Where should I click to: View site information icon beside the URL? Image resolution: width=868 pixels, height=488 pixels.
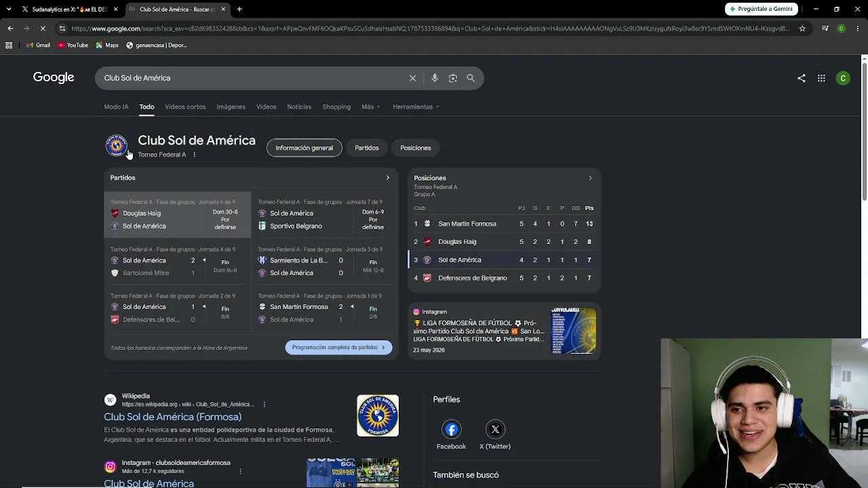(62, 28)
